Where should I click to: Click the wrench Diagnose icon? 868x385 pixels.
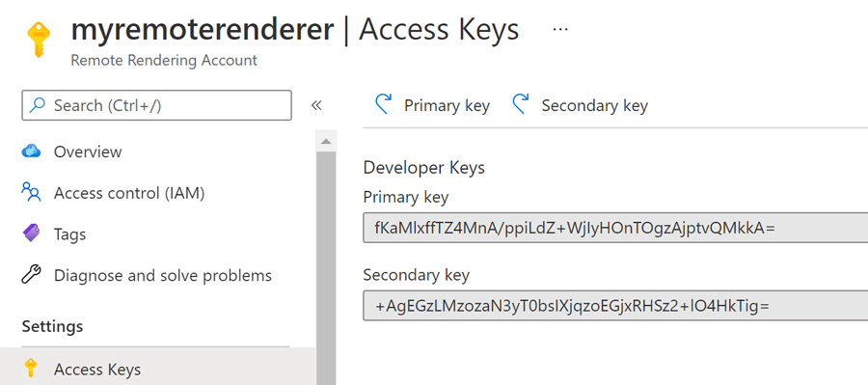(x=32, y=275)
